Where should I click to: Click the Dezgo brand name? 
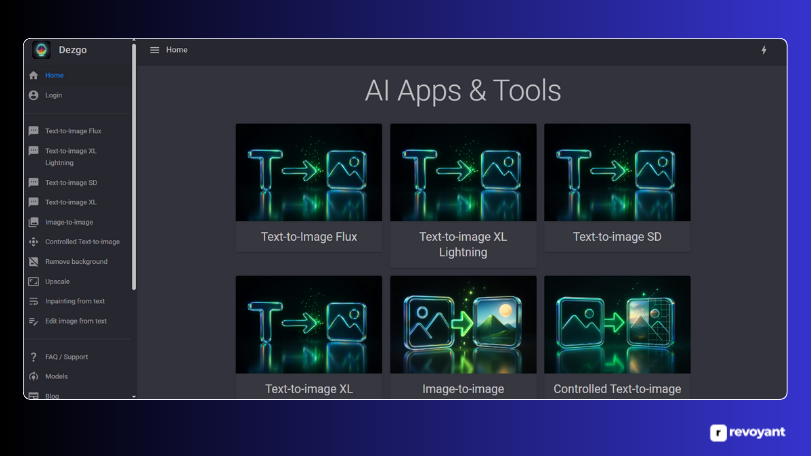[72, 50]
